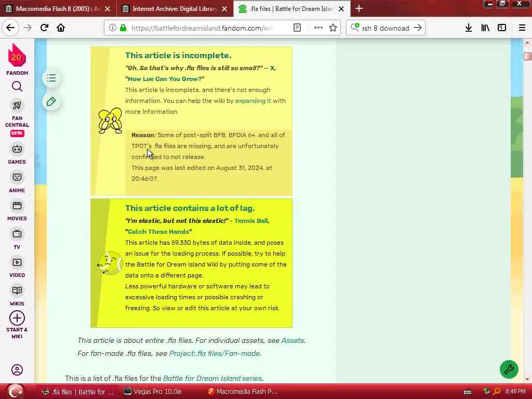Screen dimensions: 532x399
Task: Open a new browser tab
Action: tap(359, 8)
